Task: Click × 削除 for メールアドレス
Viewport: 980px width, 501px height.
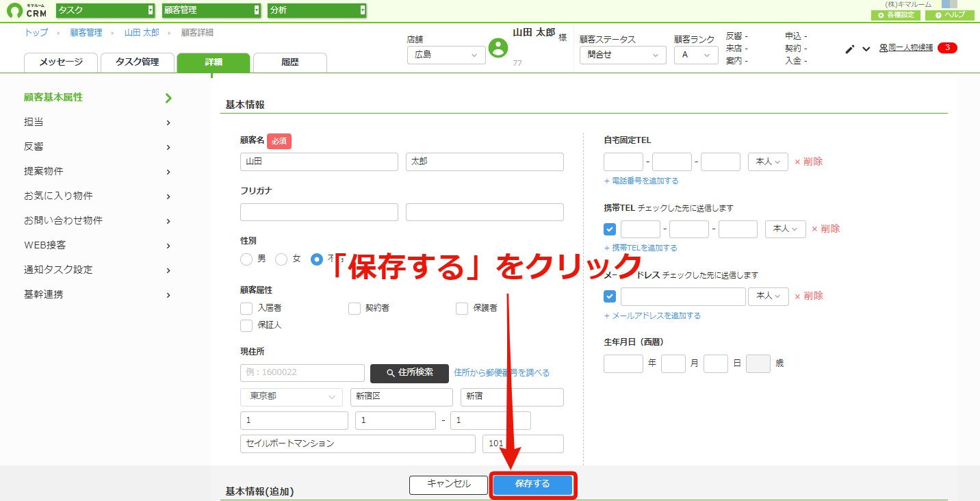Action: [x=808, y=296]
